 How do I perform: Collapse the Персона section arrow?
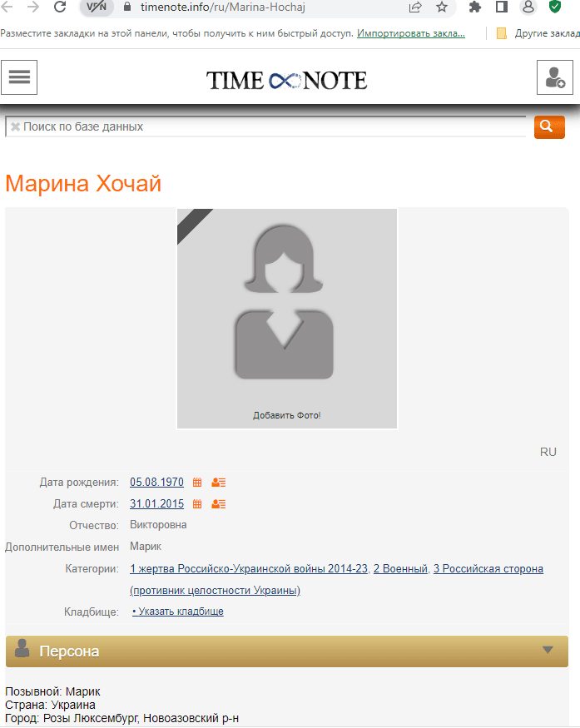pos(548,650)
